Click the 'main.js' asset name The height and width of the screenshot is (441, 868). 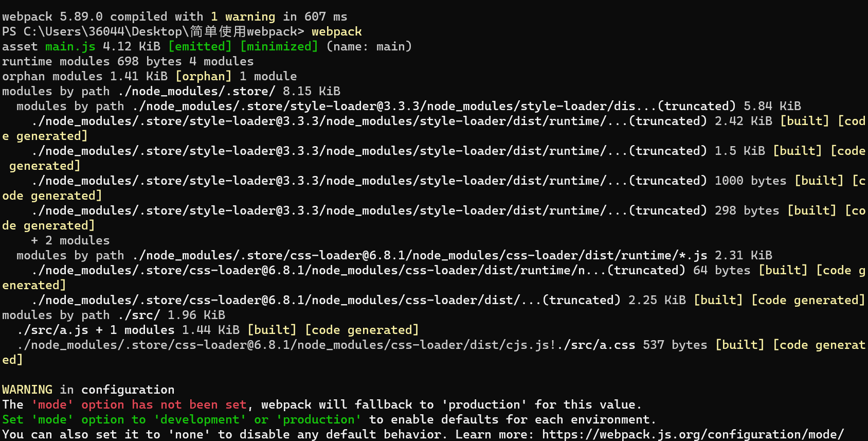click(x=70, y=46)
